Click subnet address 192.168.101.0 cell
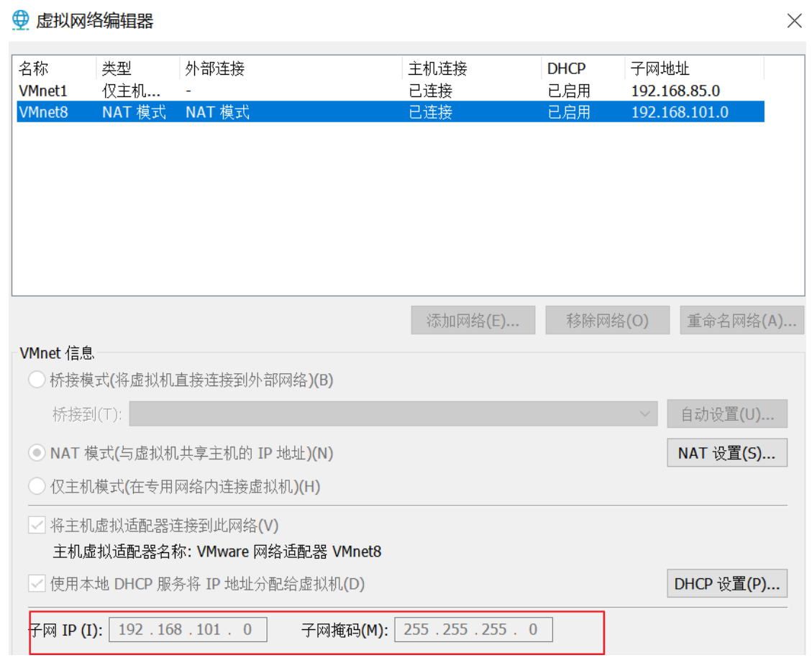The width and height of the screenshot is (812, 663). point(680,112)
